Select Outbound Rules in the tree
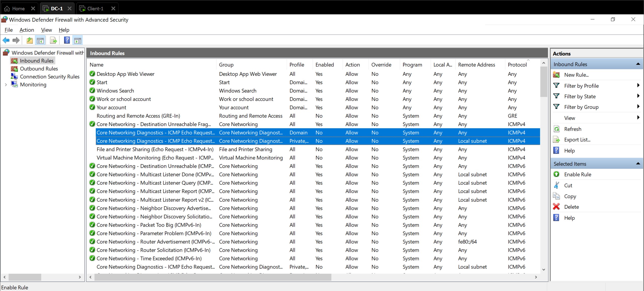 pyautogui.click(x=39, y=69)
